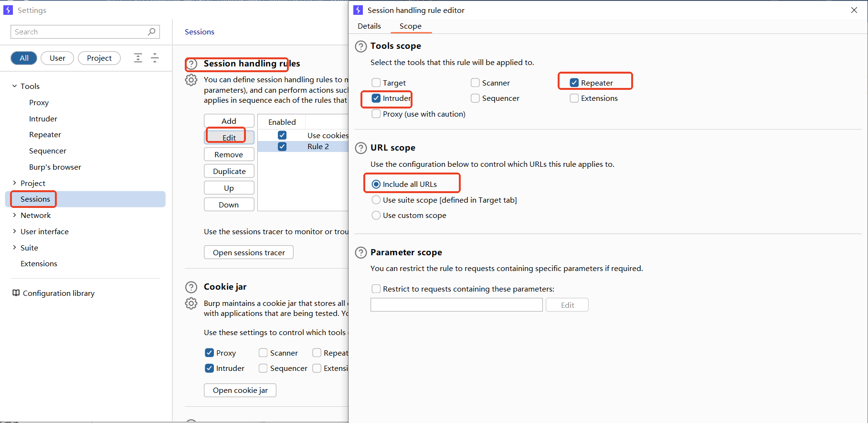
Task: Uncheck Intruder in Tools scope
Action: (376, 98)
